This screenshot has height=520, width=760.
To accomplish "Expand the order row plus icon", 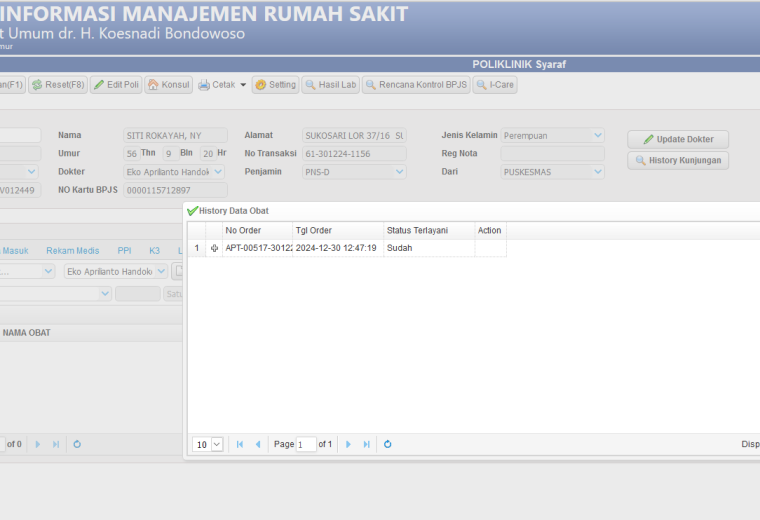I will point(214,248).
